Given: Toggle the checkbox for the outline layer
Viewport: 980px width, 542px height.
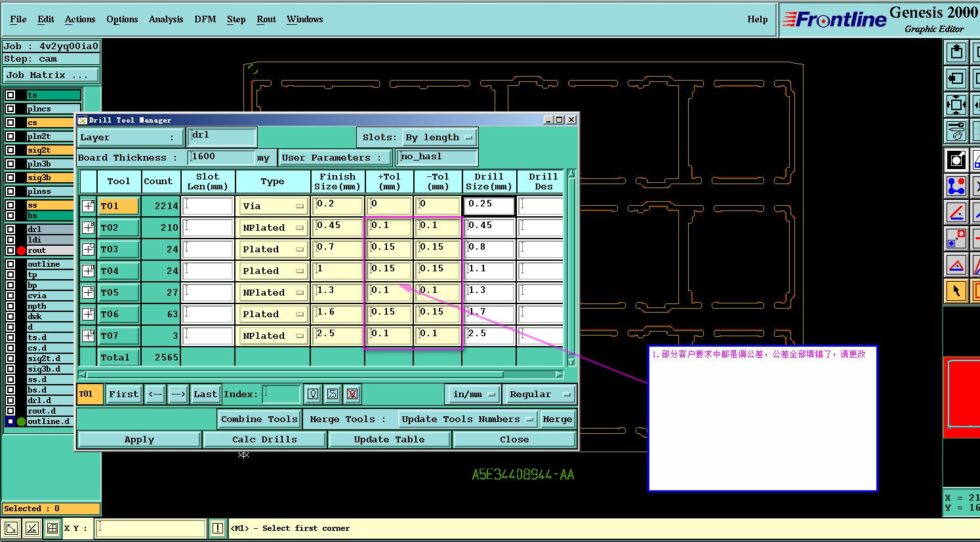Looking at the screenshot, I should pyautogui.click(x=10, y=264).
